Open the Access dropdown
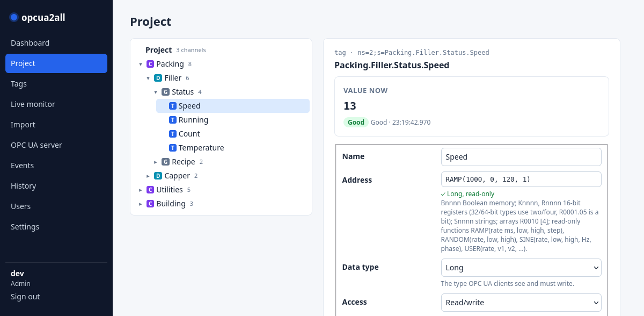Image resolution: width=644 pixels, height=316 pixels. coord(521,303)
